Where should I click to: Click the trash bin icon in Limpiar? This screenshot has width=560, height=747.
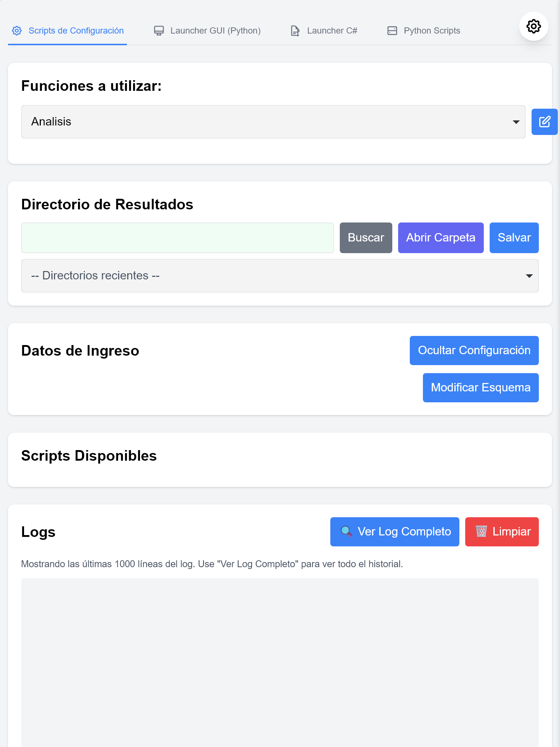[481, 531]
